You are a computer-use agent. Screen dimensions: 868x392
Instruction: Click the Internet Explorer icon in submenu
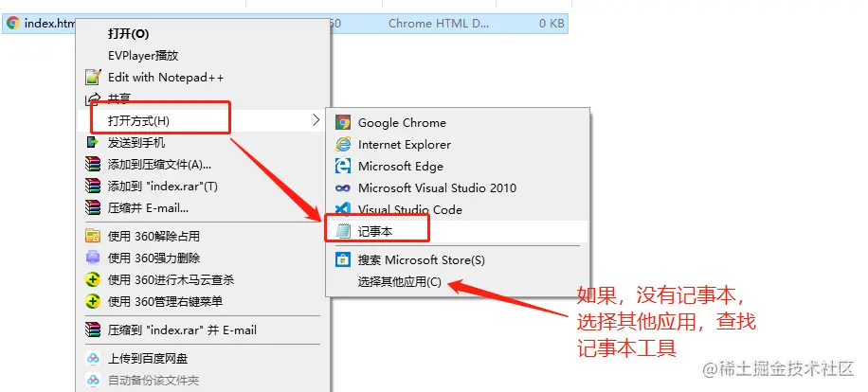coord(343,144)
